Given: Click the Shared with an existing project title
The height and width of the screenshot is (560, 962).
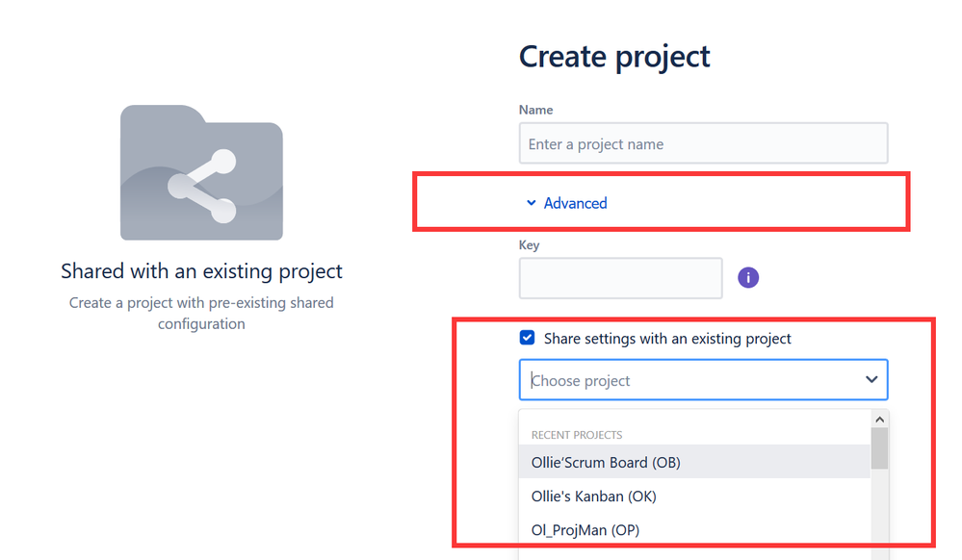Looking at the screenshot, I should click(201, 271).
